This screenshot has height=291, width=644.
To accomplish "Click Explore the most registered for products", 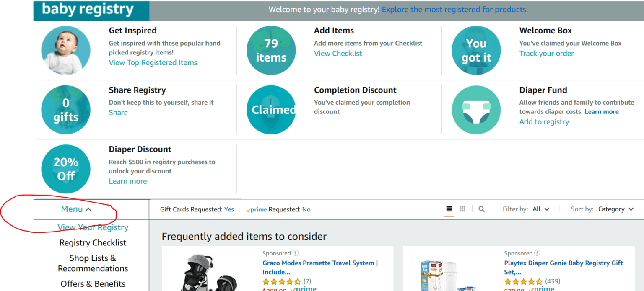I will tap(454, 9).
